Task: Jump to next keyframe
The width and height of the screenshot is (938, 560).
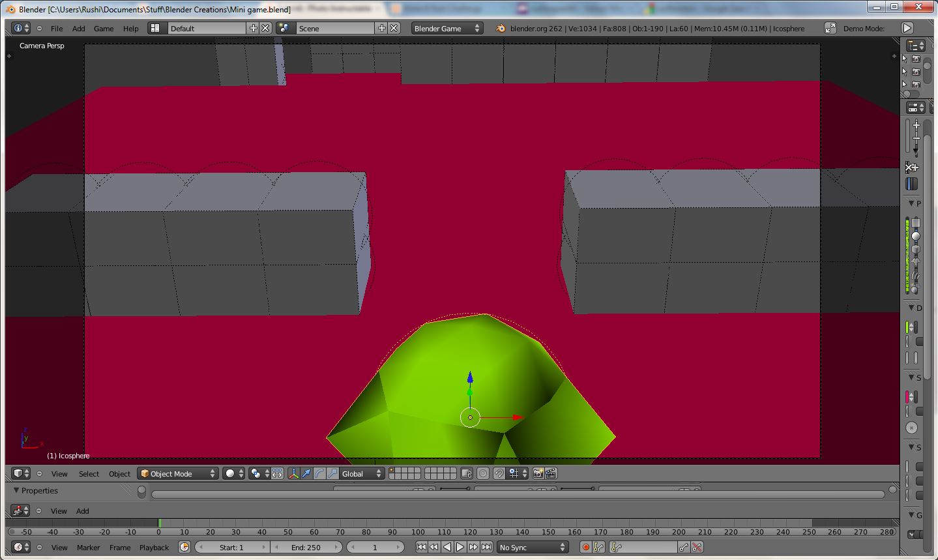Action: click(x=473, y=547)
